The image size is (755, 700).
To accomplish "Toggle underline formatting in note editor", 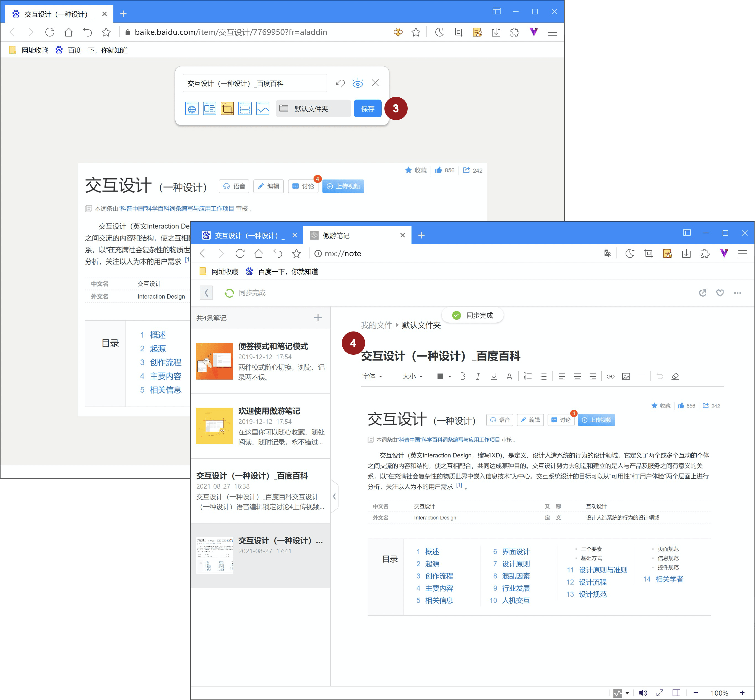I will coord(494,377).
